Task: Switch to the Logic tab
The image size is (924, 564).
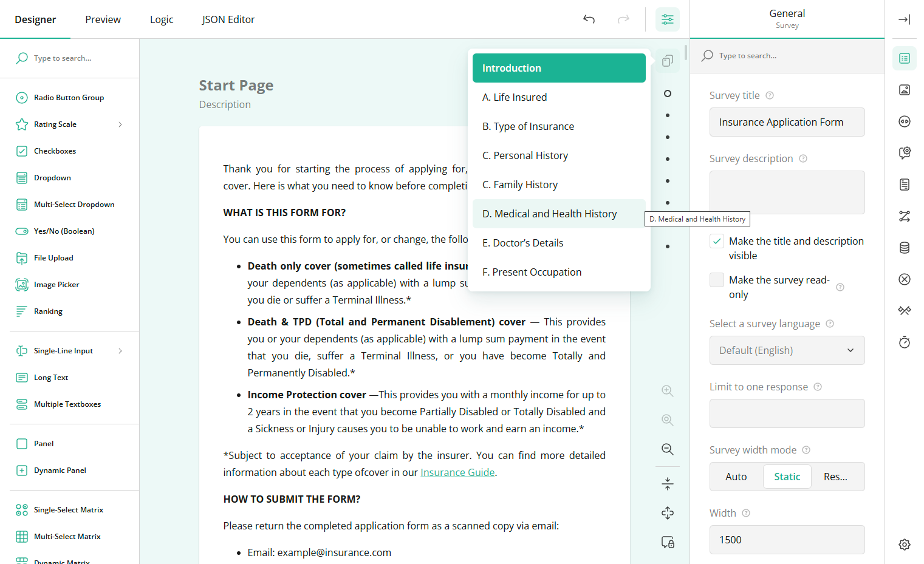Action: [162, 19]
